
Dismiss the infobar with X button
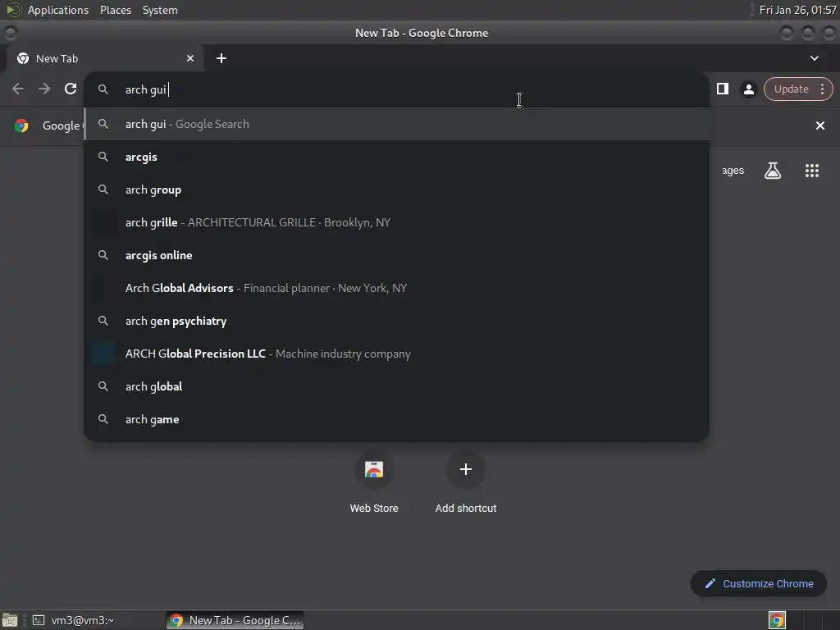pos(819,126)
